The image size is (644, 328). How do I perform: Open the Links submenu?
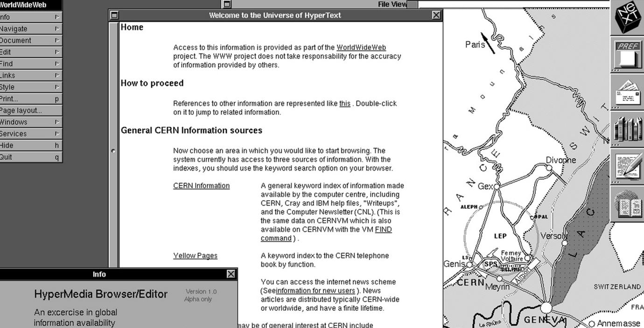point(30,75)
